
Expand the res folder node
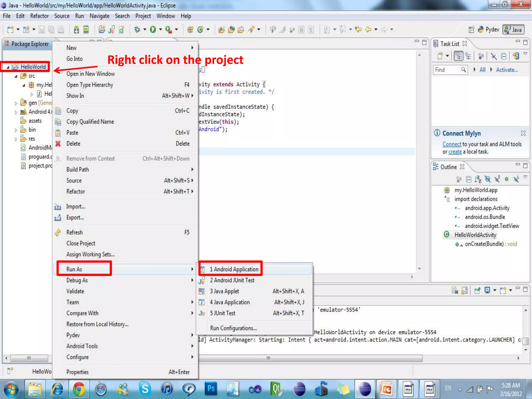(16, 139)
